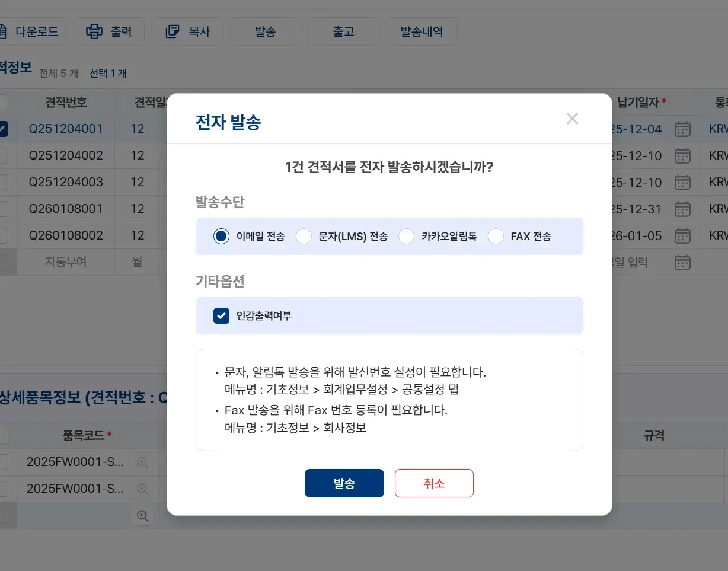Cancel the dialog via the 취소 button
This screenshot has height=571, width=728.
click(434, 483)
